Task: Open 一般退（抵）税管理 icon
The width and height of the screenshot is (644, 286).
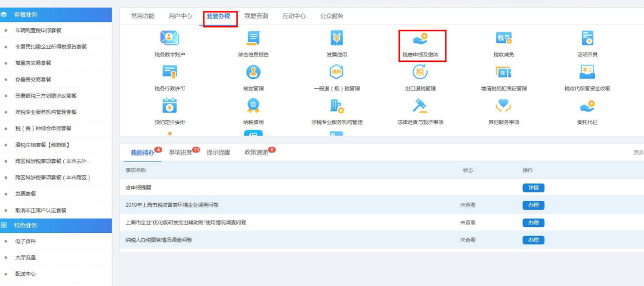Action: (336, 72)
